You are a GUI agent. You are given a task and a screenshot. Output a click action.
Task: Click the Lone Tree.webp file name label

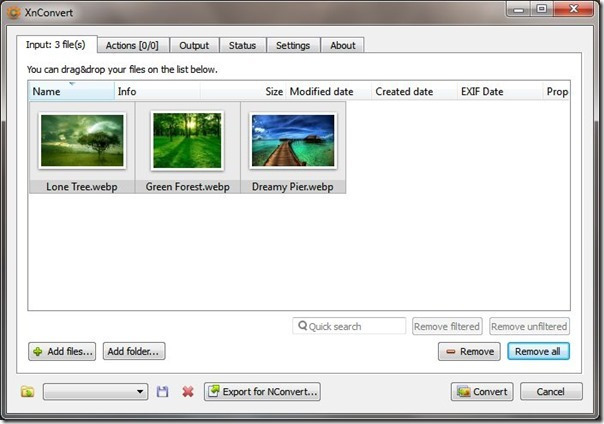[82, 187]
